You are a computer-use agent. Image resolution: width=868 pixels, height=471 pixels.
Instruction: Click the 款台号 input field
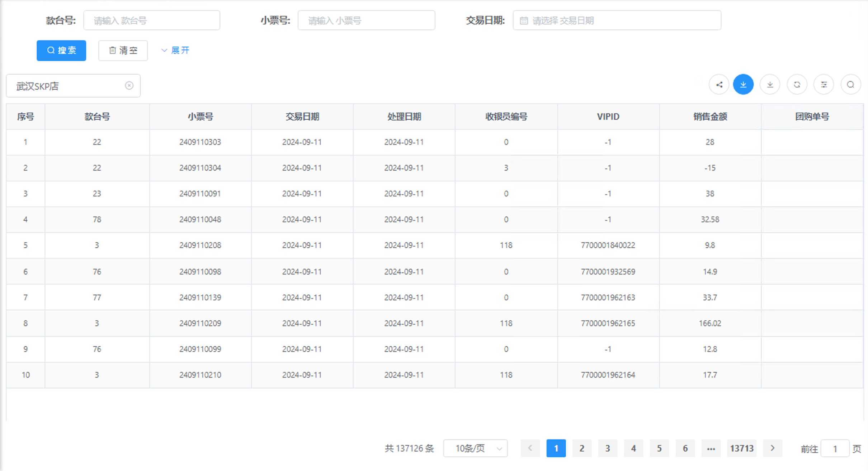point(151,20)
